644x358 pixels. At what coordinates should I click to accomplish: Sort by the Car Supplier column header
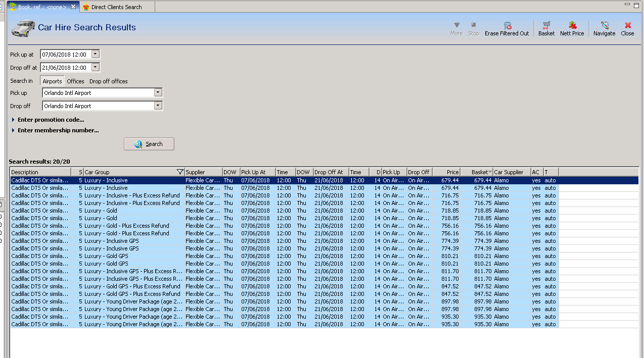click(512, 172)
